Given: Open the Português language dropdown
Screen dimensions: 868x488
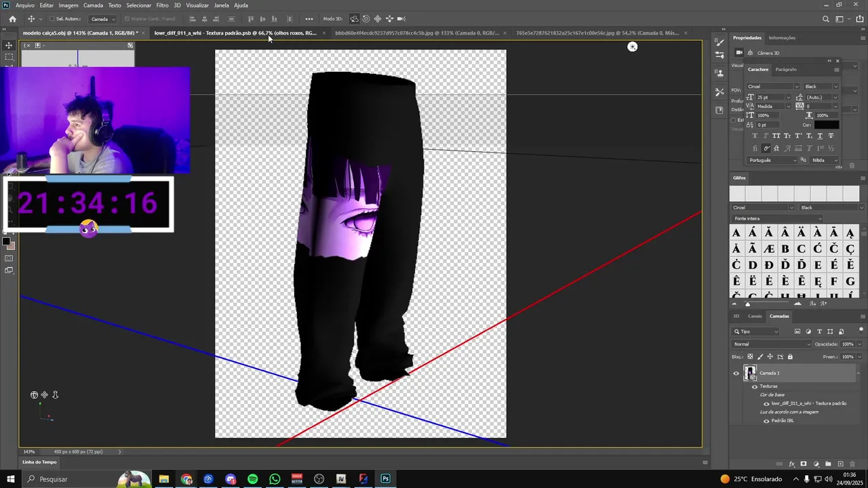Looking at the screenshot, I should tap(772, 160).
